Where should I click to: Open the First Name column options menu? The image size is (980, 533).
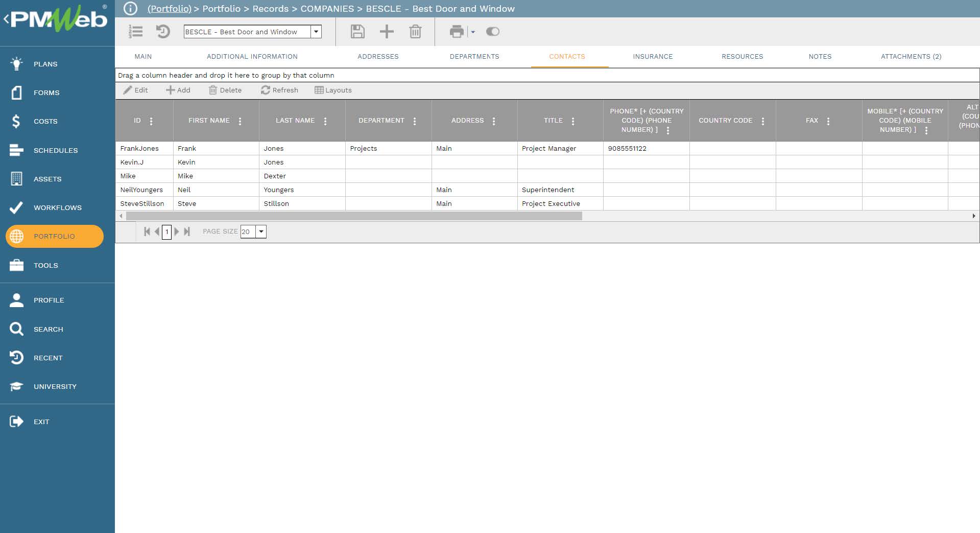pos(240,121)
